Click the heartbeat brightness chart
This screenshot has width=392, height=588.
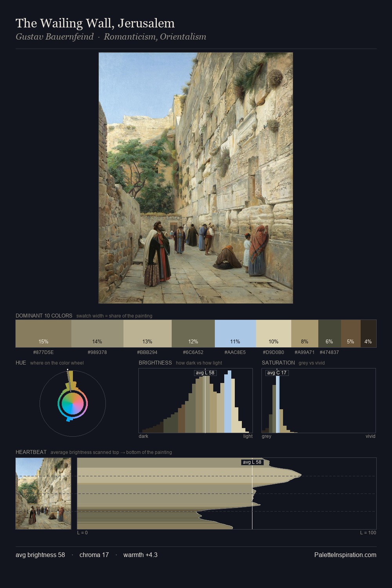pyautogui.click(x=227, y=494)
